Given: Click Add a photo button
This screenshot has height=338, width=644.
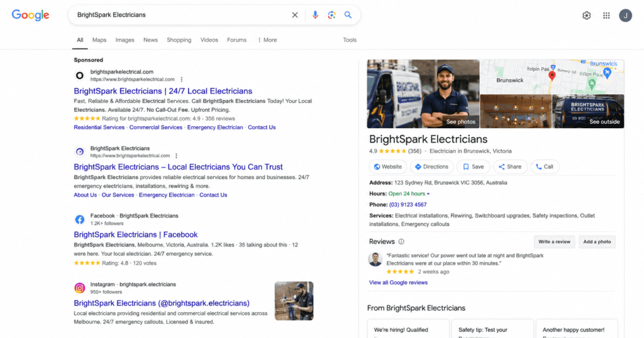Looking at the screenshot, I should [597, 242].
